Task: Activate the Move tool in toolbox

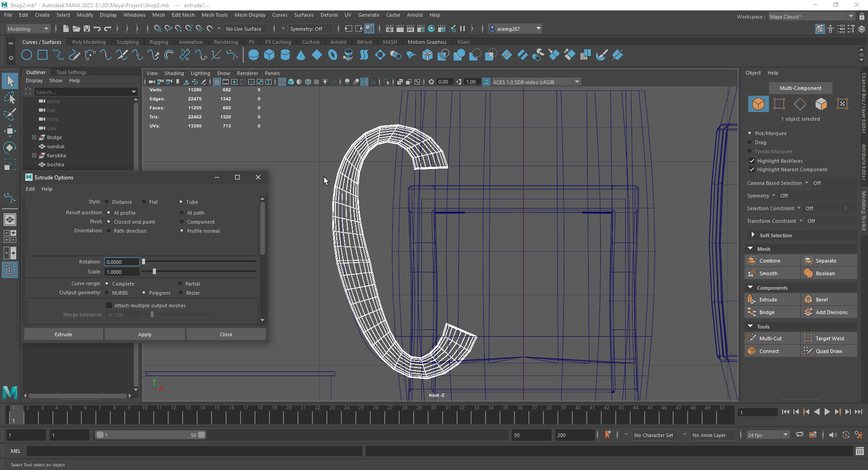Action: point(10,131)
